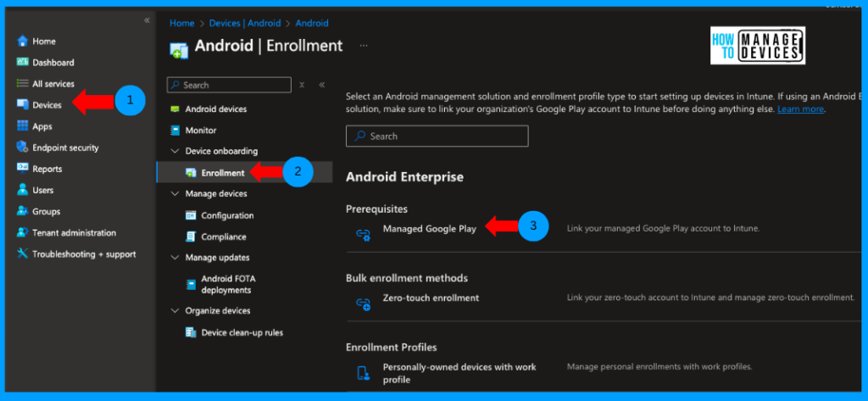868x401 pixels.
Task: Go to Home in breadcrumb
Action: click(181, 23)
